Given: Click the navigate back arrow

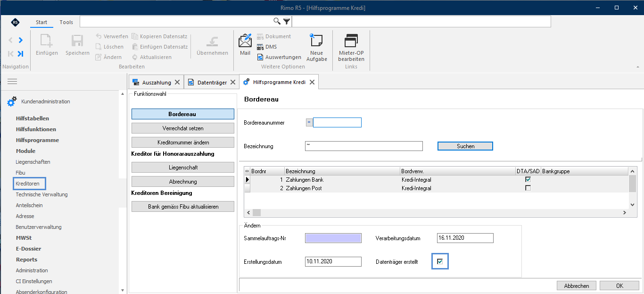Looking at the screenshot, I should pyautogui.click(x=10, y=40).
